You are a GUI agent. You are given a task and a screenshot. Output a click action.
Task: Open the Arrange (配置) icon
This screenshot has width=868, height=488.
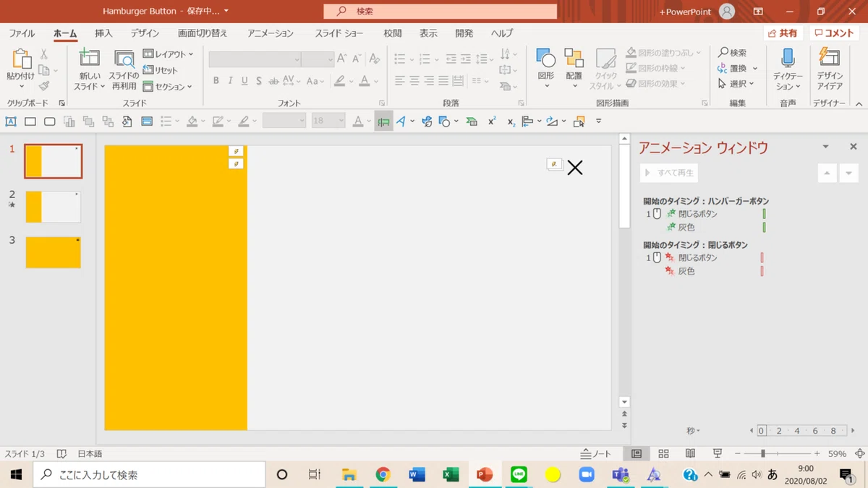(574, 59)
